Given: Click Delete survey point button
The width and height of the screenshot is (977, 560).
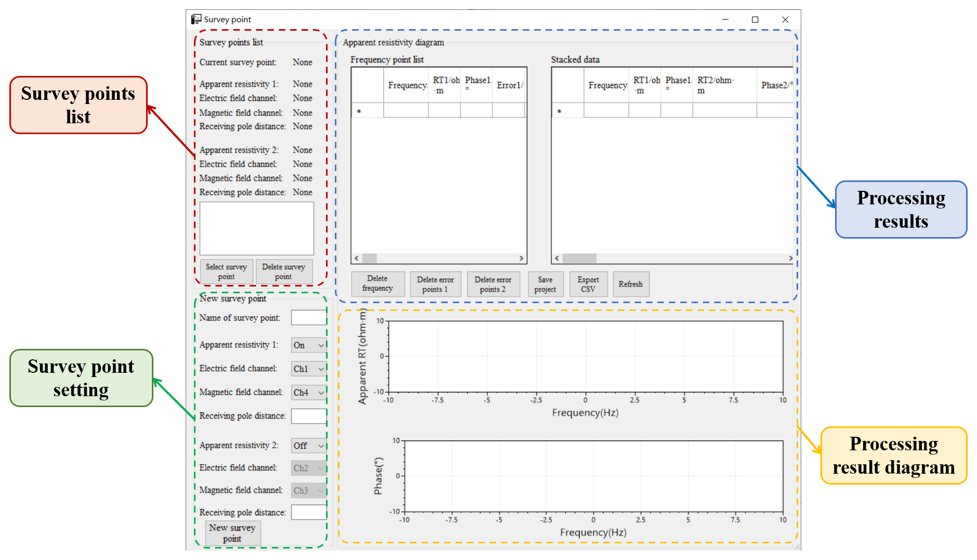Looking at the screenshot, I should (284, 271).
